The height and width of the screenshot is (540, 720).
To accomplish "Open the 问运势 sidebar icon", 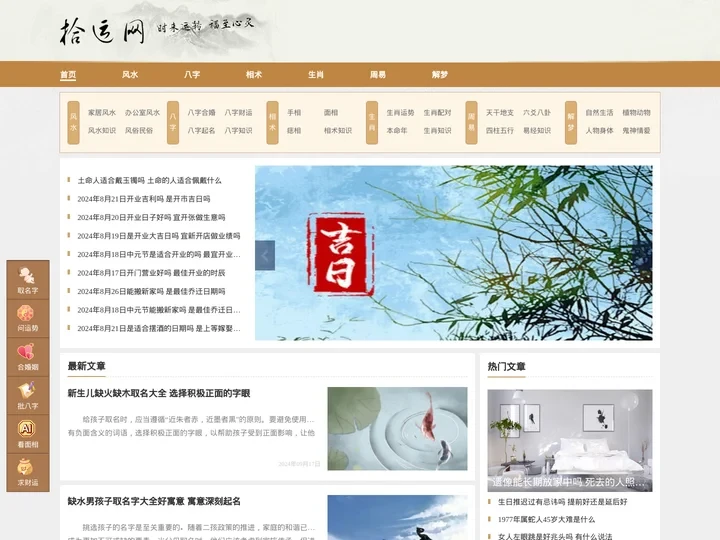I will click(x=28, y=319).
